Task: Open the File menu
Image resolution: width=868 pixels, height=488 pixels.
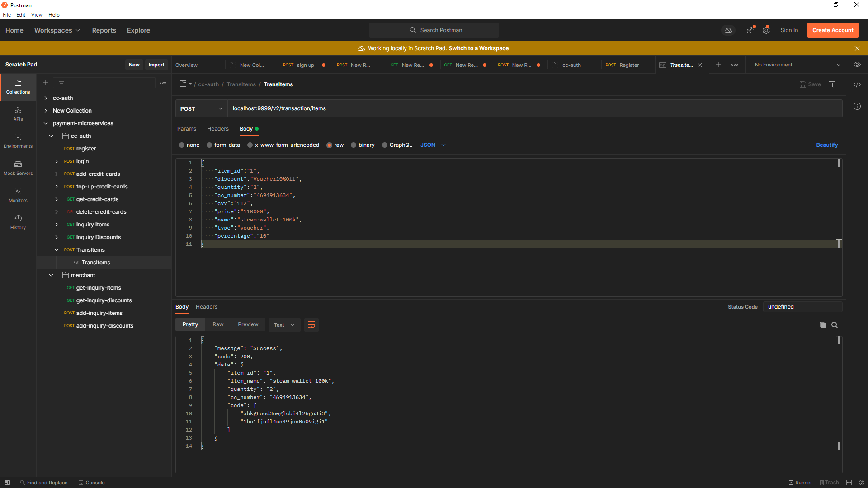Action: point(7,15)
